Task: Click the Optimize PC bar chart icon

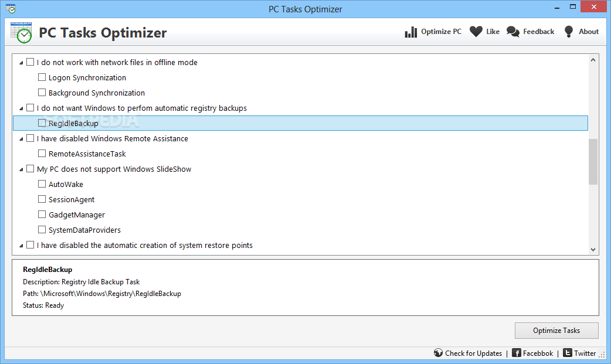Action: (410, 32)
